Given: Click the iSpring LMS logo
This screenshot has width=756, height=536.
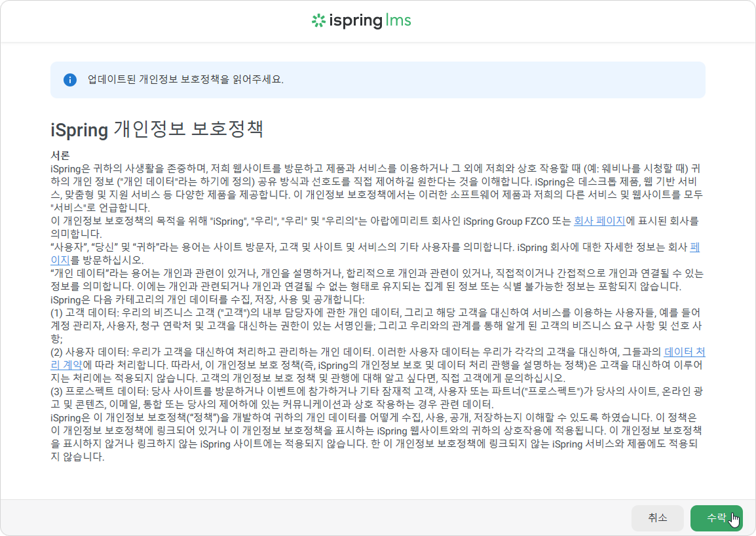Looking at the screenshot, I should point(362,20).
